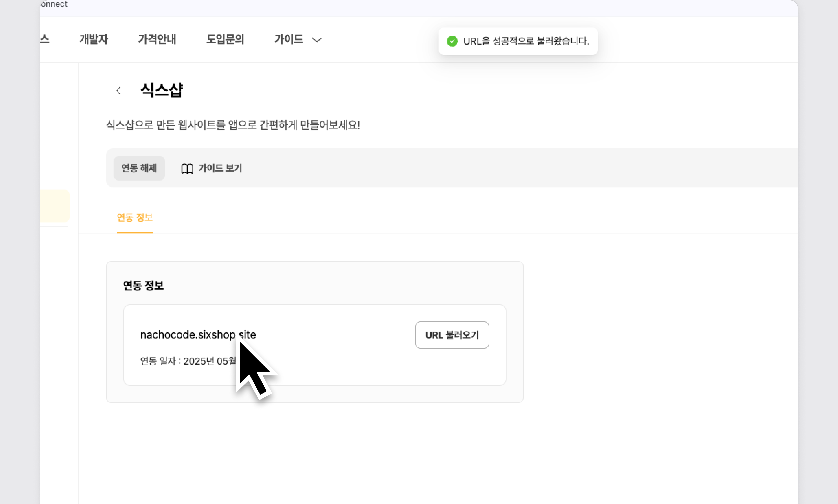Image resolution: width=838 pixels, height=504 pixels.
Task: Click the onnect window tab title
Action: click(54, 4)
